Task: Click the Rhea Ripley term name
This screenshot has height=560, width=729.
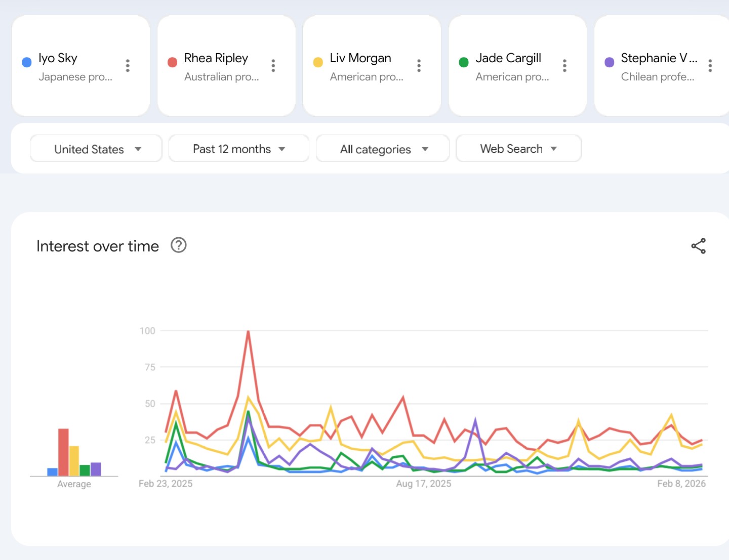Action: tap(216, 58)
